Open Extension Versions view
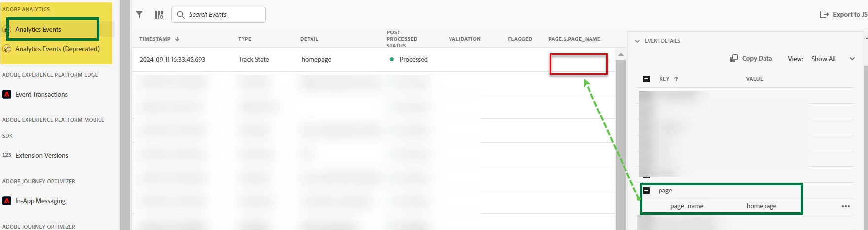Screen dimensions: 868x230 [41, 155]
